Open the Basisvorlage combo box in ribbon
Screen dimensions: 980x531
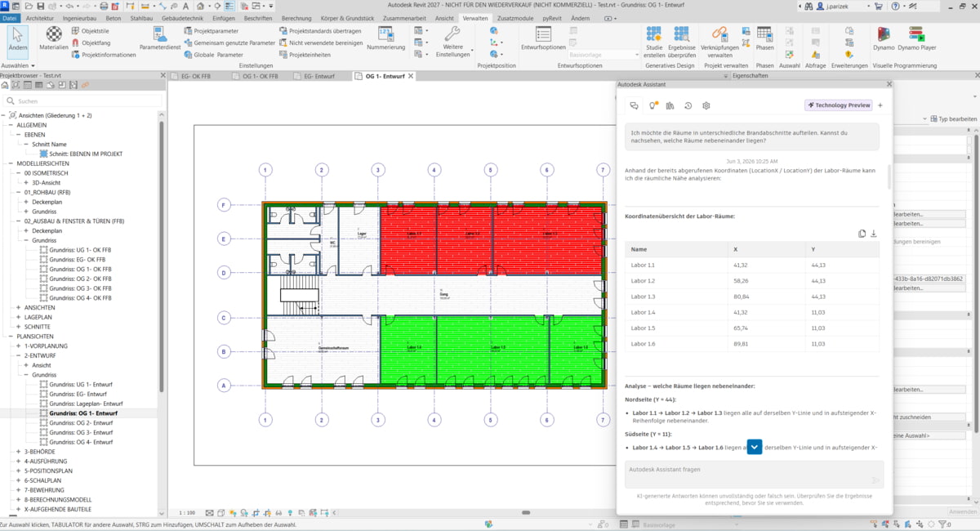click(603, 55)
